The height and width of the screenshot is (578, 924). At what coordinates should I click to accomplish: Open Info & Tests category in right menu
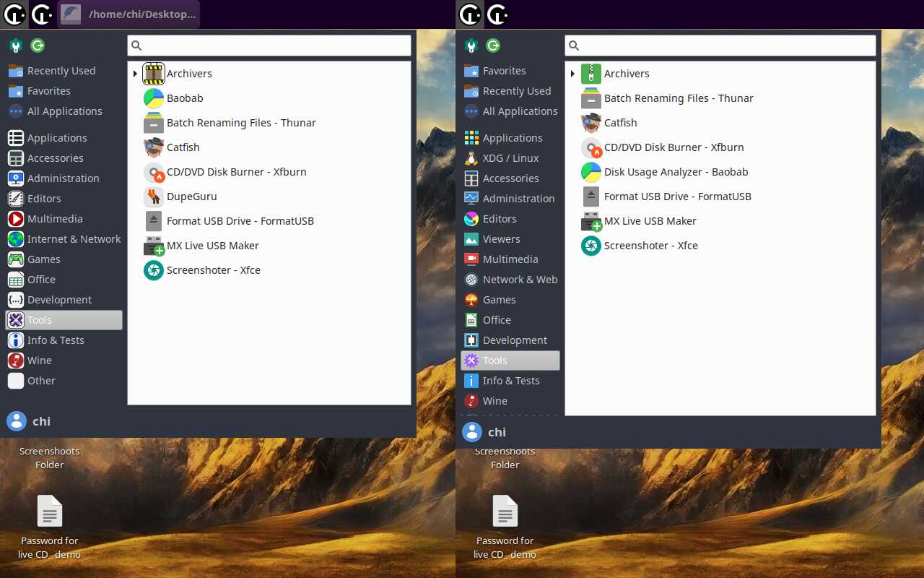click(510, 381)
